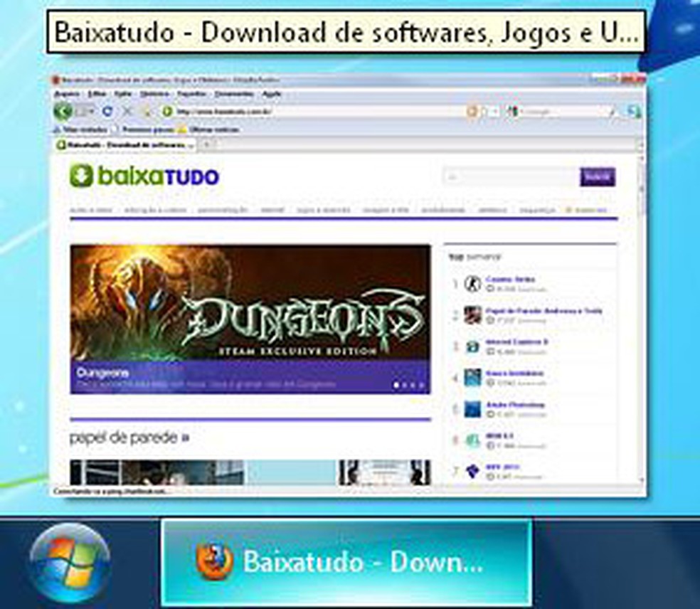Viewport: 700px width, 609px height.
Task: Click the baixaTUDO site logo
Action: click(x=144, y=176)
